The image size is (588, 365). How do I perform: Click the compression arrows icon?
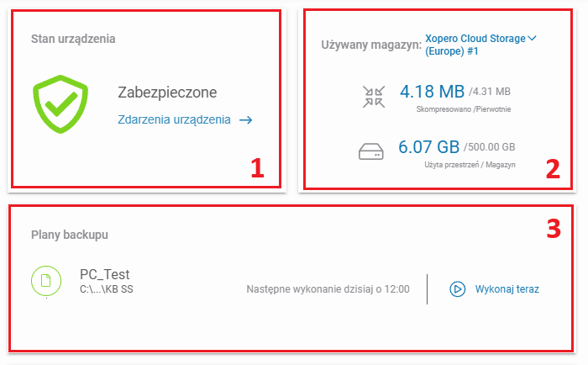click(372, 95)
